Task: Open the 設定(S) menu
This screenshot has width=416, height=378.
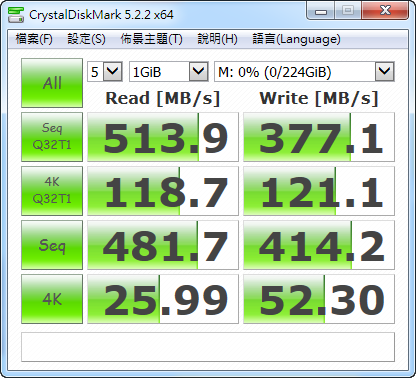Action: (x=86, y=39)
